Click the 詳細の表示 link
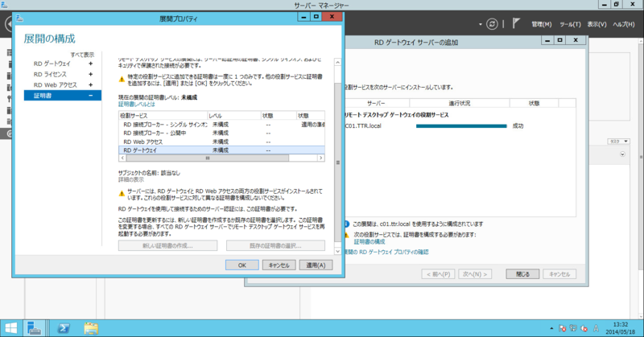 tap(131, 180)
